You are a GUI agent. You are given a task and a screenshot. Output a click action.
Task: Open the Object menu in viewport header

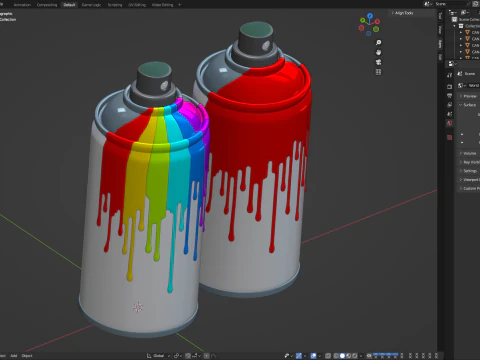pos(27,356)
